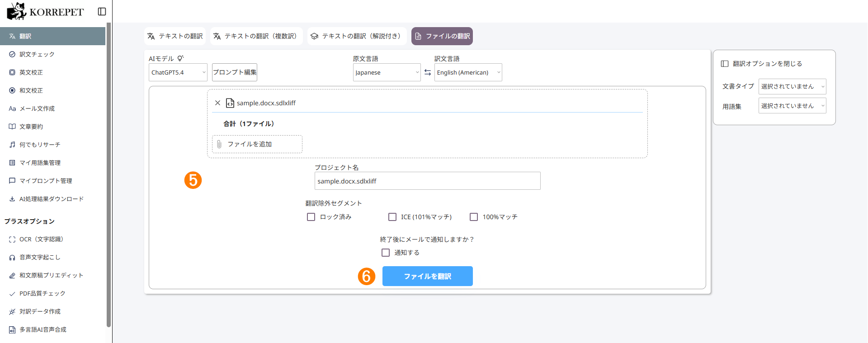Enable the 通知する email checkbox
This screenshot has height=343, width=868.
[386, 253]
